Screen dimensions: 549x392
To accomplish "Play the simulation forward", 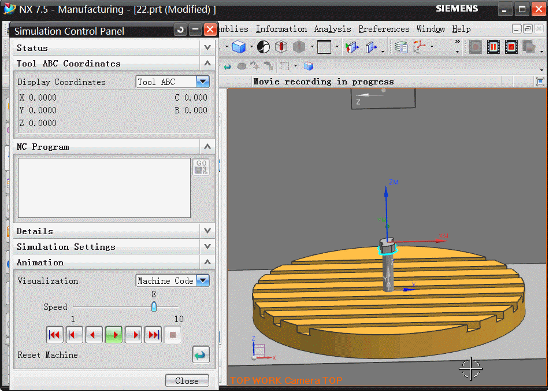I will coord(114,335).
